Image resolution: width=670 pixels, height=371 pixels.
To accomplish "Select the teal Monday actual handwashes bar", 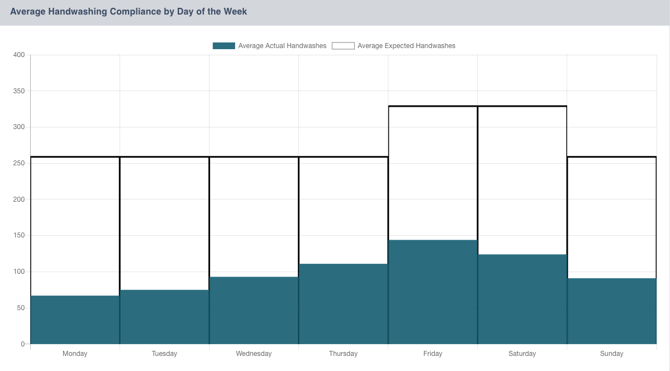I will [x=75, y=320].
